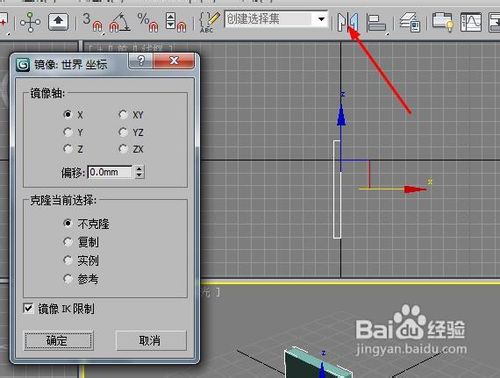
Task: Click the 确定 button
Action: pyautogui.click(x=58, y=340)
